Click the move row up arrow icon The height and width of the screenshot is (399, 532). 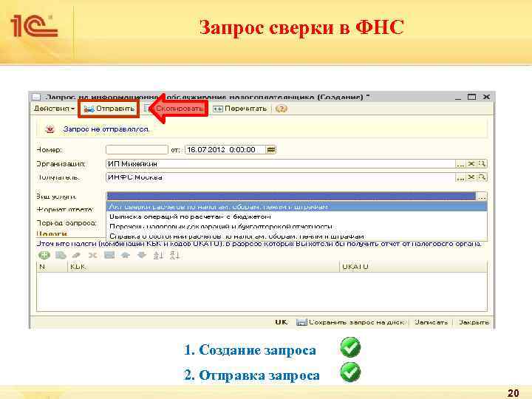(x=126, y=255)
